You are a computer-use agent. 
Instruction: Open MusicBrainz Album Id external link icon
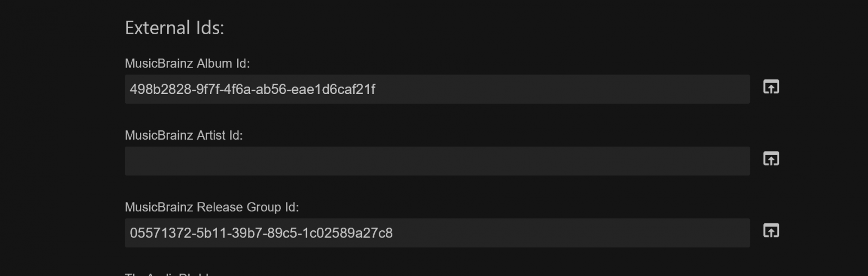click(771, 87)
